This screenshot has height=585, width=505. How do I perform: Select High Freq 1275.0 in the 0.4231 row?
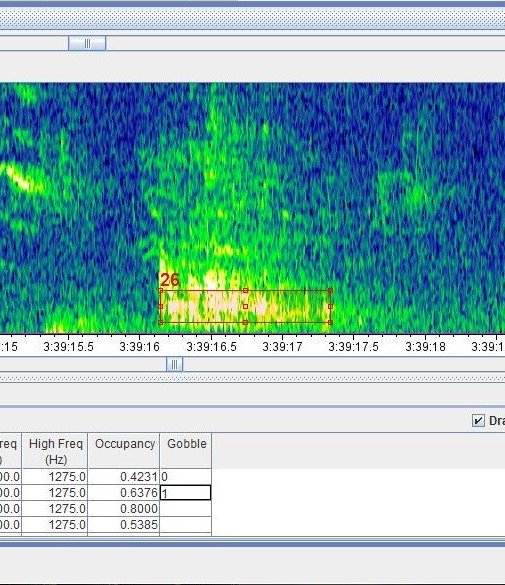click(x=55, y=476)
